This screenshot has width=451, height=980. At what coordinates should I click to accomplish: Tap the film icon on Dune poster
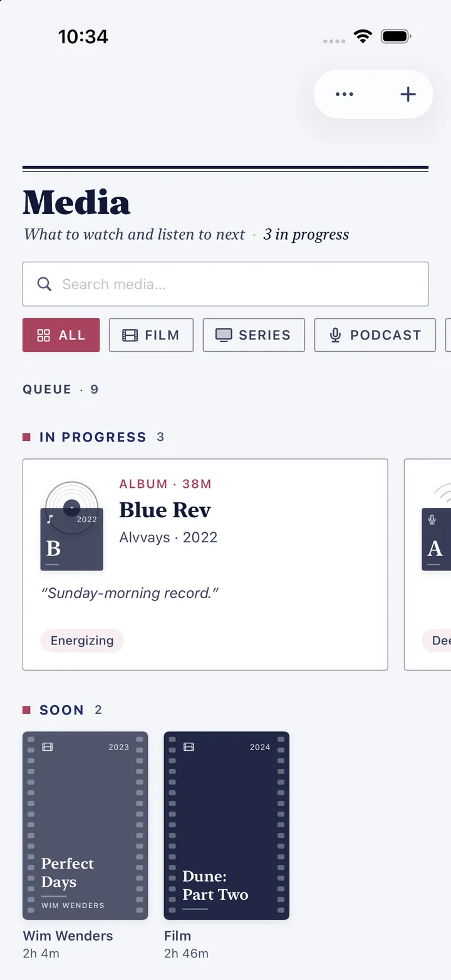coord(189,746)
